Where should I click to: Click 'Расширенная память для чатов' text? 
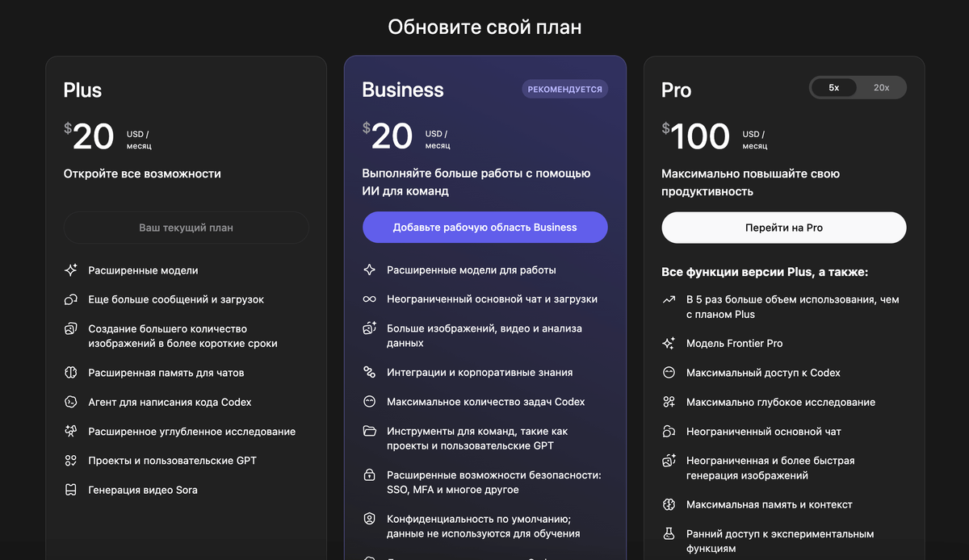point(166,373)
